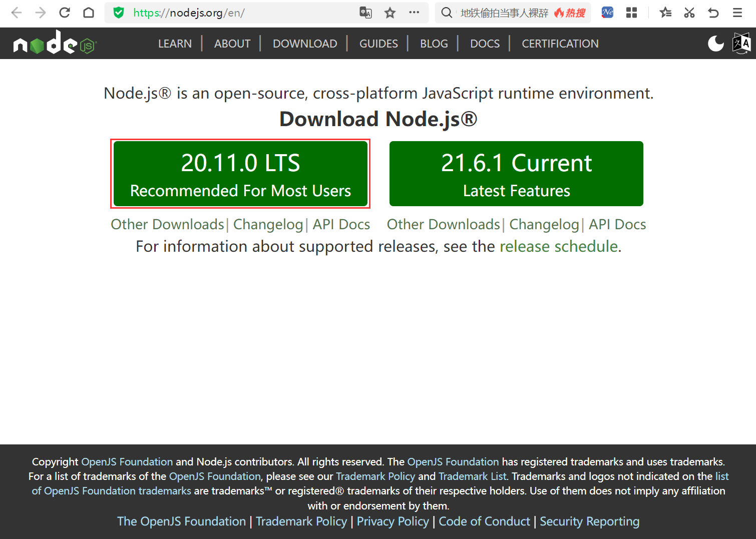Click the Node.js logo
This screenshot has width=756, height=539.
pyautogui.click(x=55, y=43)
